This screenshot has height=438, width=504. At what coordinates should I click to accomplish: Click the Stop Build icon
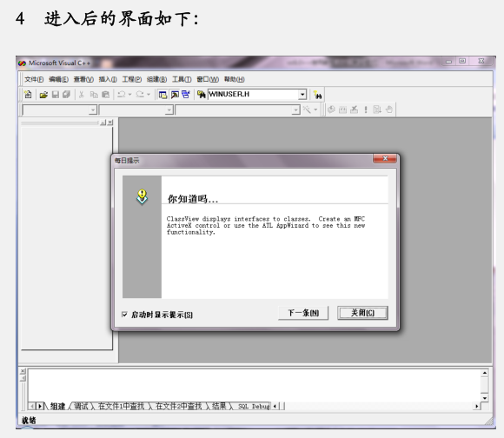(x=355, y=109)
